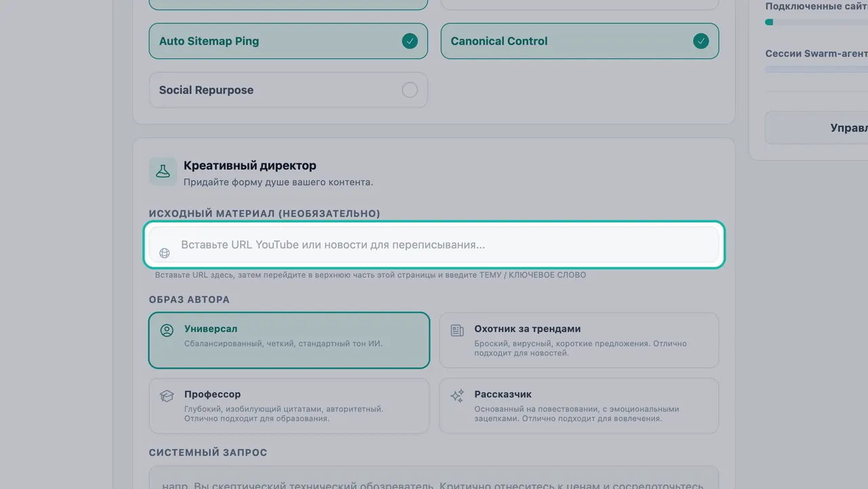Image resolution: width=868 pixels, height=489 pixels.
Task: Click the ИСХОДНЫЙ МАТЕРИАЛ (НЕОБЯЗАТЕЛЬНО) label
Action: pos(264,214)
